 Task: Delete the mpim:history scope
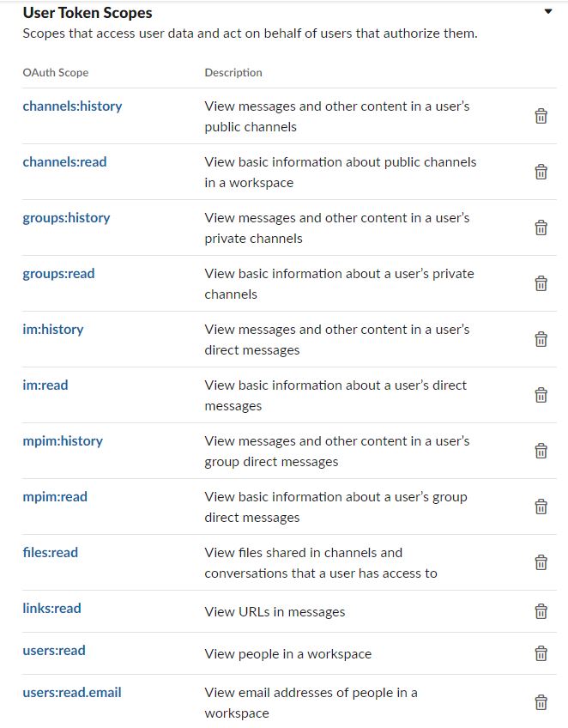[x=541, y=450]
